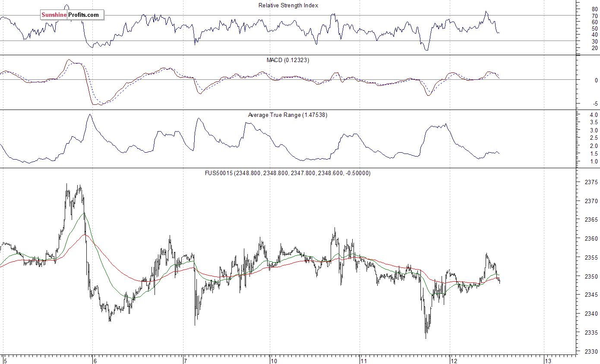Select the MACD axis zero label

coord(596,80)
